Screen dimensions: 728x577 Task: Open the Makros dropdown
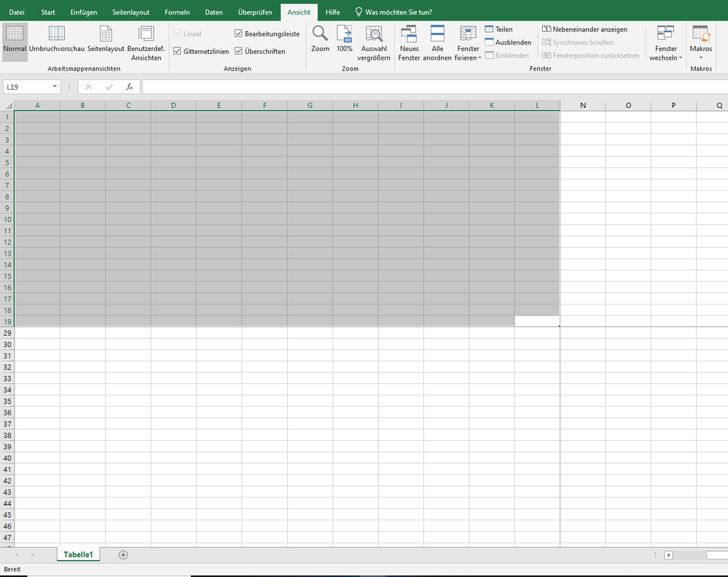tap(700, 43)
